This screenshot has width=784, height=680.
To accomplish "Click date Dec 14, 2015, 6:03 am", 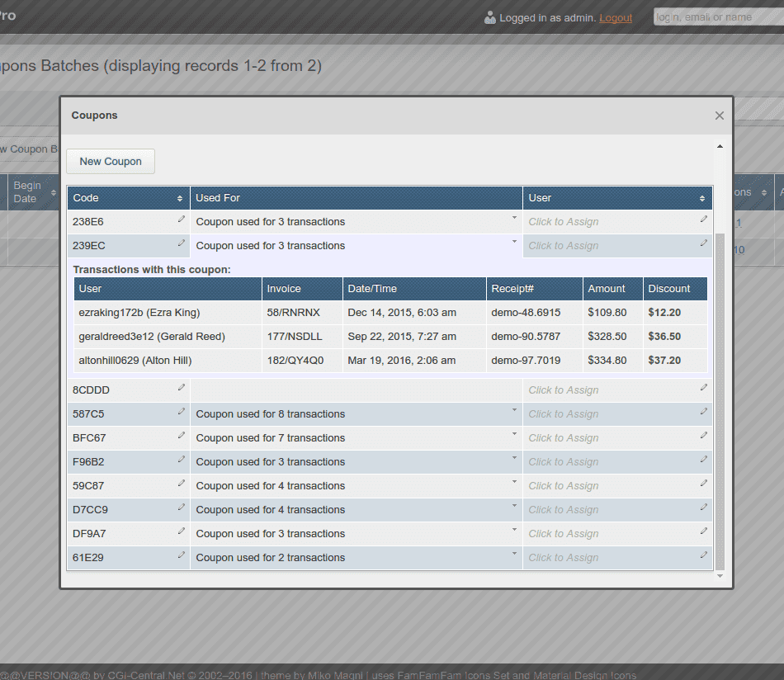I will point(402,313).
